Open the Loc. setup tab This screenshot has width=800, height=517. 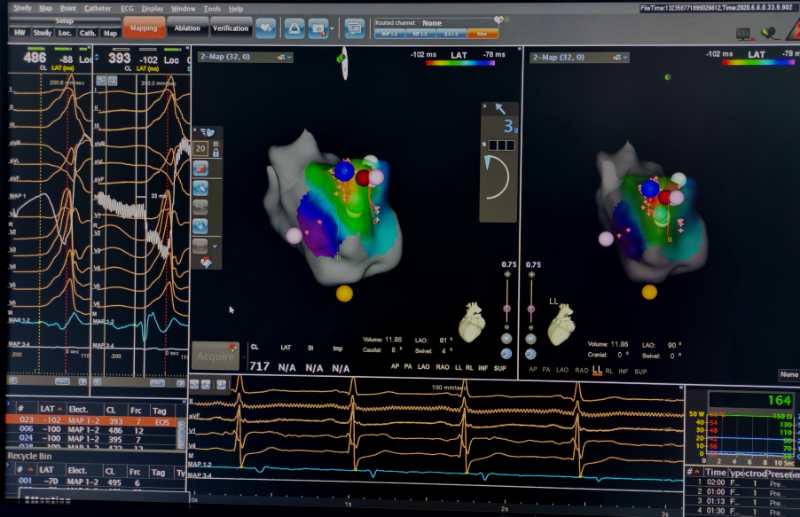pyautogui.click(x=64, y=33)
